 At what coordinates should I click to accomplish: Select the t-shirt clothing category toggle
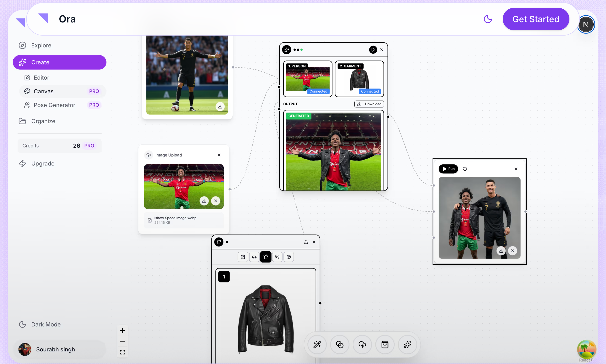(x=266, y=257)
